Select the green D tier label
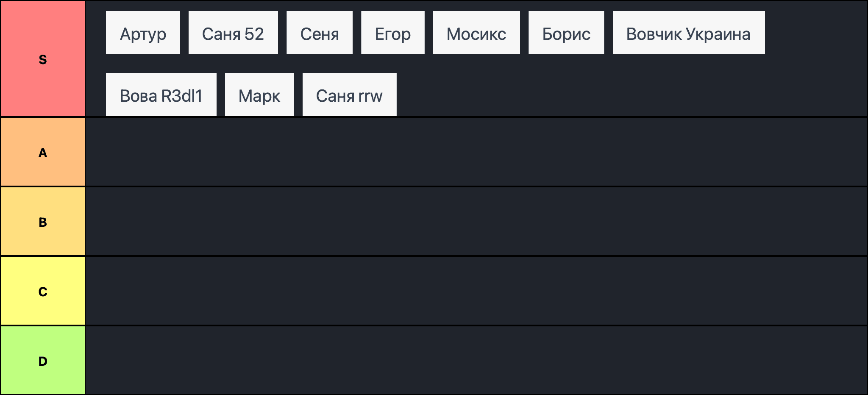This screenshot has height=395, width=868. coord(43,361)
